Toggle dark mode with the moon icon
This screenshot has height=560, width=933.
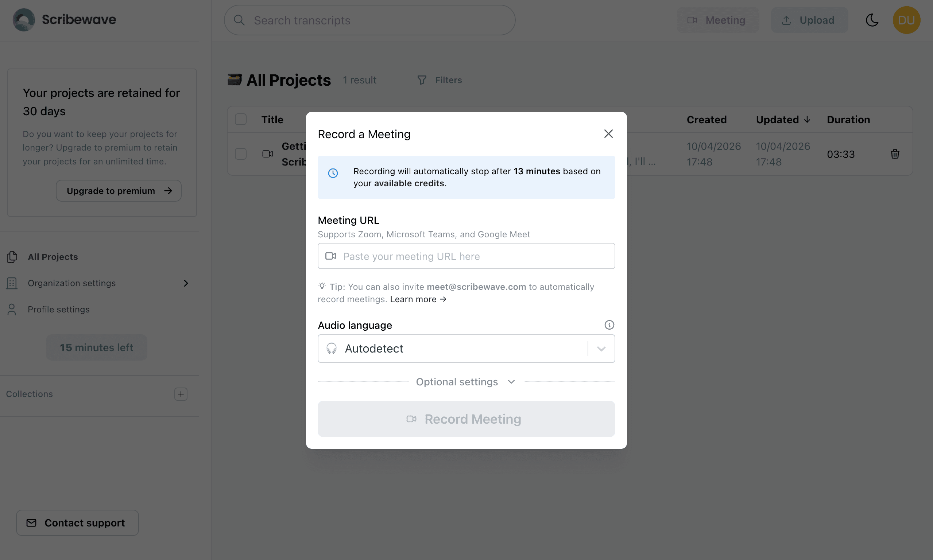point(872,20)
